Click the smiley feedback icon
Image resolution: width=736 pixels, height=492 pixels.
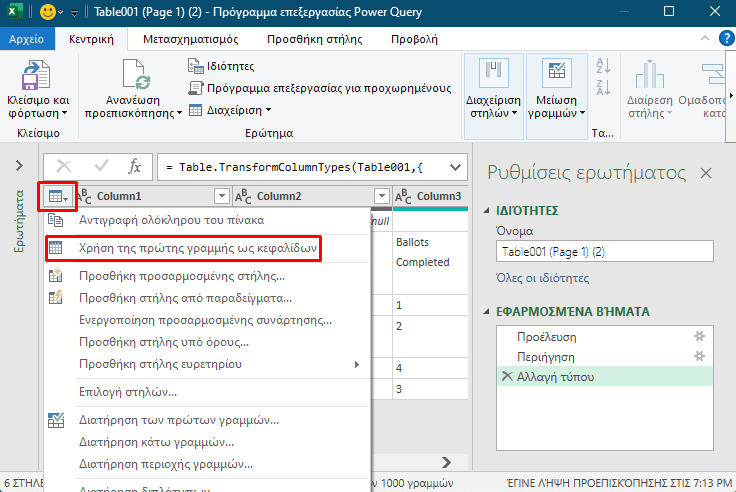pos(47,12)
